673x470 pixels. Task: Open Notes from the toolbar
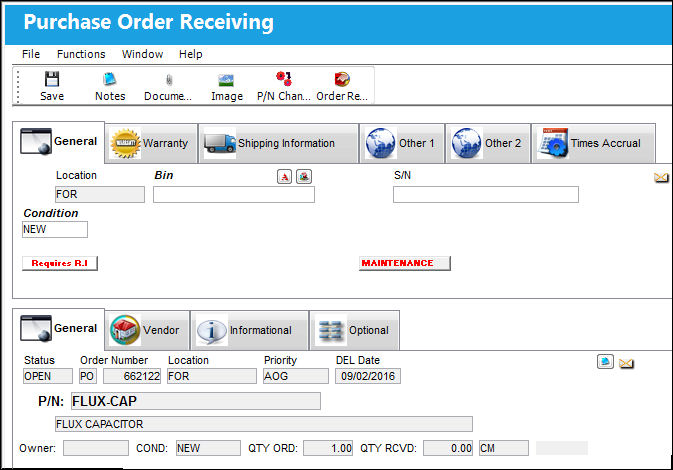110,86
